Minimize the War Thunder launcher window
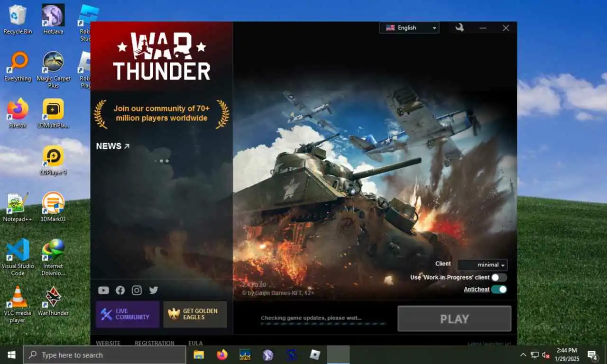 (x=483, y=28)
